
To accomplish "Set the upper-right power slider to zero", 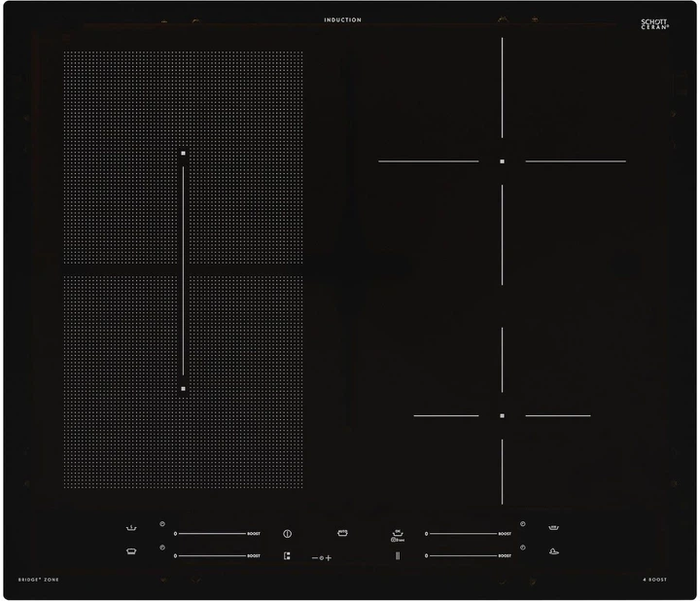I will coord(427,534).
